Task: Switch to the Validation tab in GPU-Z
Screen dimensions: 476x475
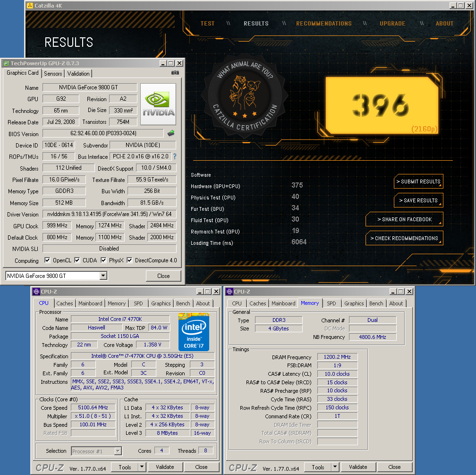Action: click(x=78, y=74)
